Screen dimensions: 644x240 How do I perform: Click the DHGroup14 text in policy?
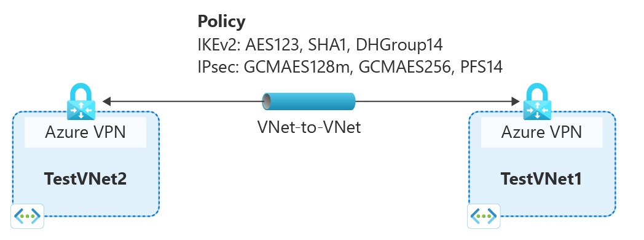pos(399,45)
